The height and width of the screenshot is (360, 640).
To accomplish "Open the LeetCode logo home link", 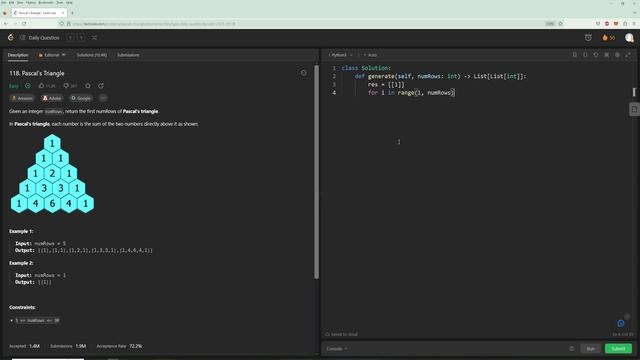I will pos(11,38).
